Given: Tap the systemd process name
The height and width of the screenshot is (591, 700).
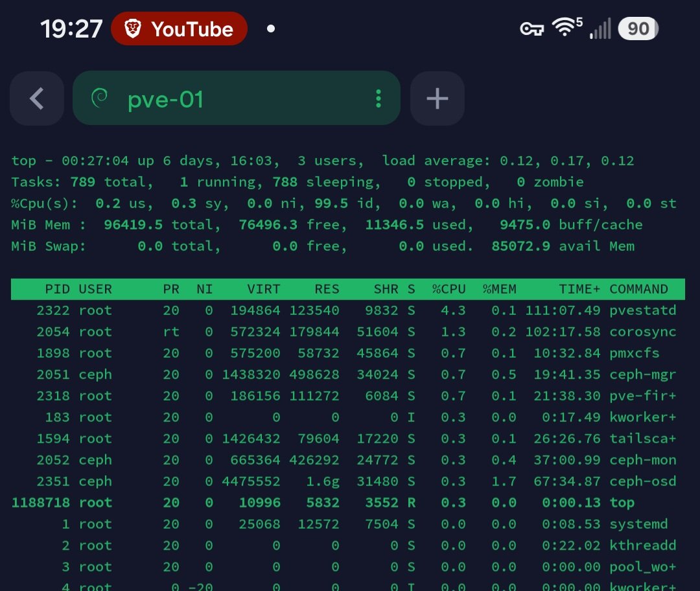Looking at the screenshot, I should click(x=638, y=524).
